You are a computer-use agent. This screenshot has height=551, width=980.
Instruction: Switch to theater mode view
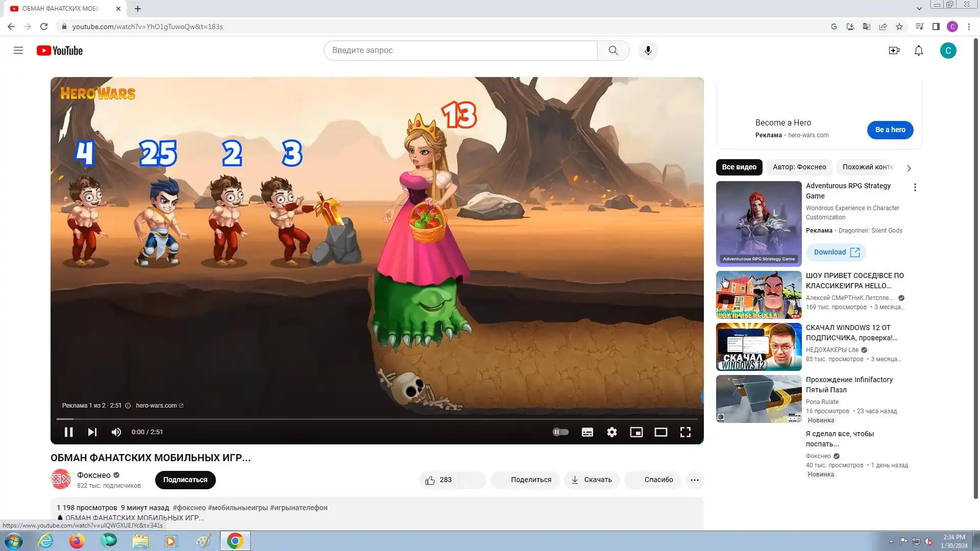(660, 432)
